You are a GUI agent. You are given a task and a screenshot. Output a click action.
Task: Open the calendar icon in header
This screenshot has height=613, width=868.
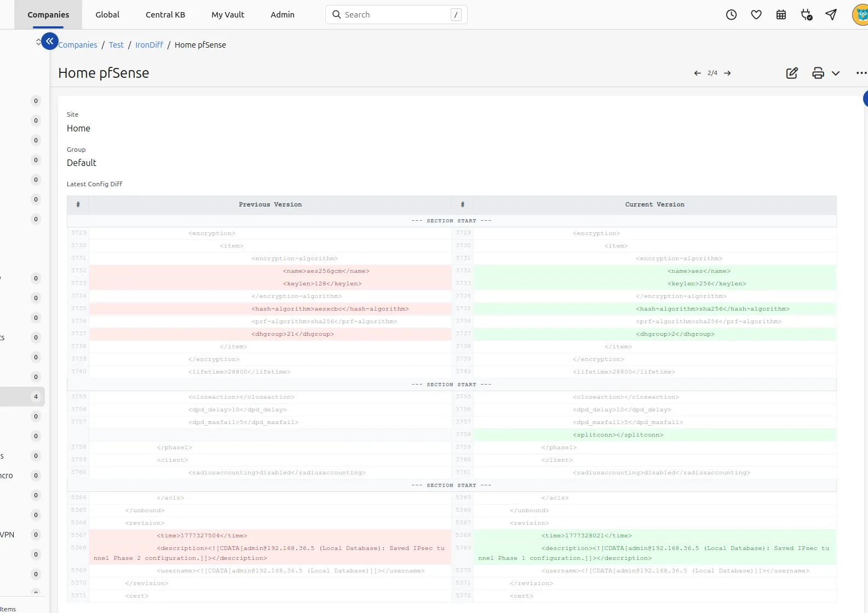[x=781, y=15]
